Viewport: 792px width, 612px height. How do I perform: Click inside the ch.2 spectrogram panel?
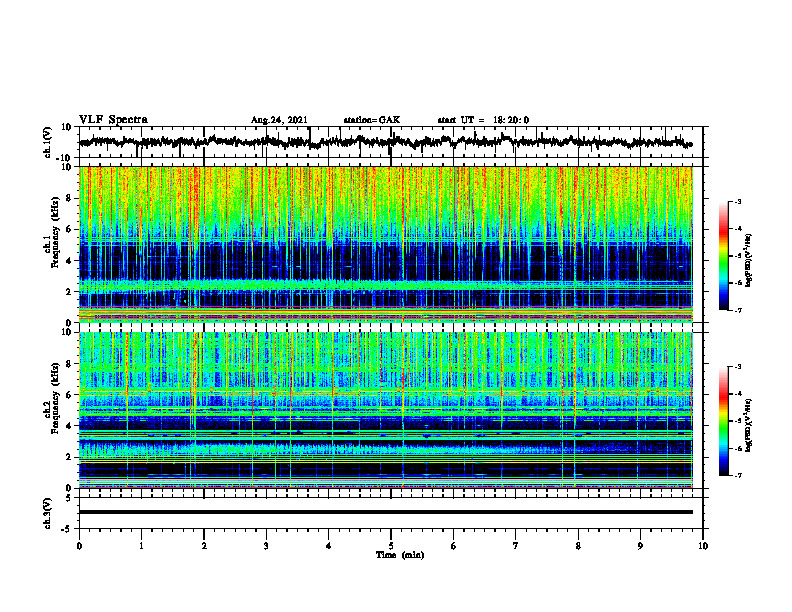click(x=385, y=410)
